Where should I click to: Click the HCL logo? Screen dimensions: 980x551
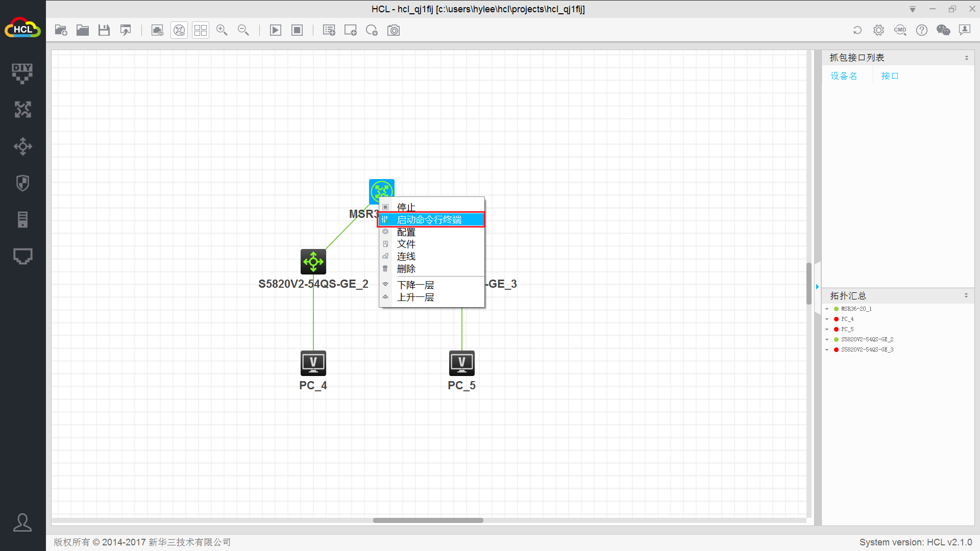pos(22,29)
